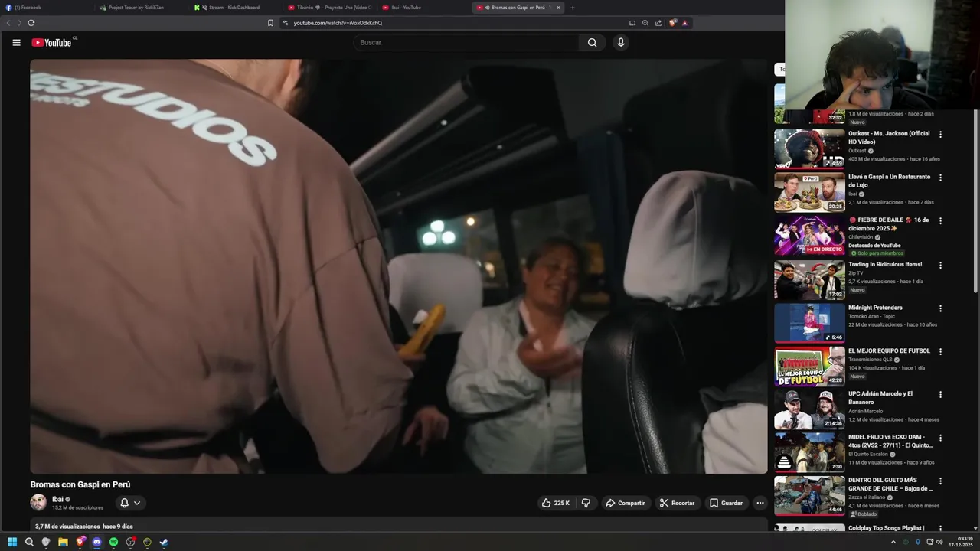Open the notification bell dropdown for Ibai
The height and width of the screenshot is (551, 980).
point(130,503)
